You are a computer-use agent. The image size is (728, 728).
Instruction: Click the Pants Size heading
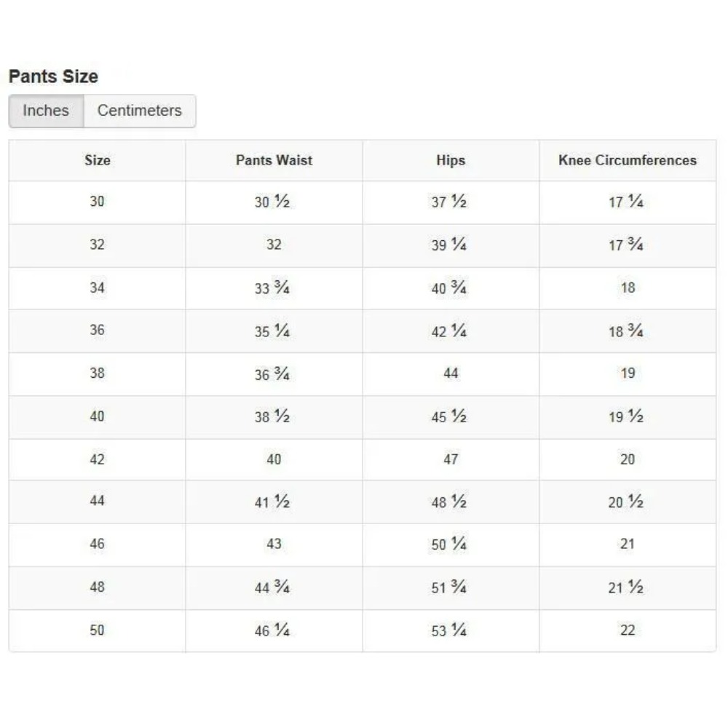pos(53,76)
